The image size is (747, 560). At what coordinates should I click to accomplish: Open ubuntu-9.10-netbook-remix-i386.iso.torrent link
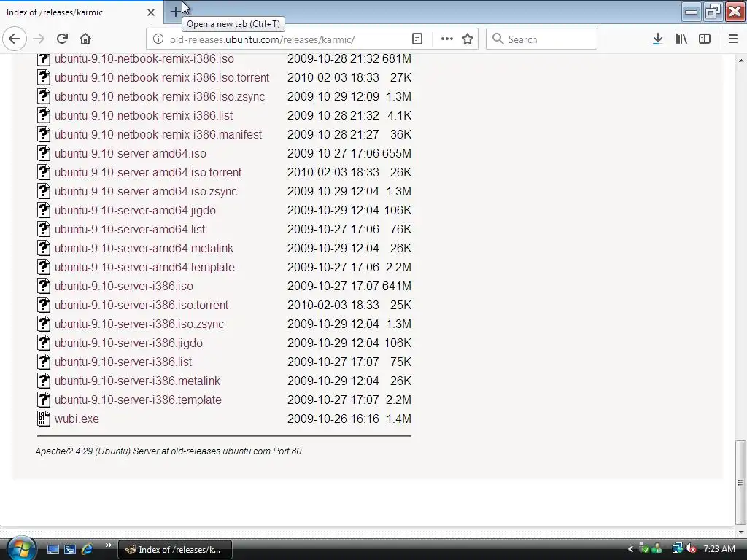[162, 77]
